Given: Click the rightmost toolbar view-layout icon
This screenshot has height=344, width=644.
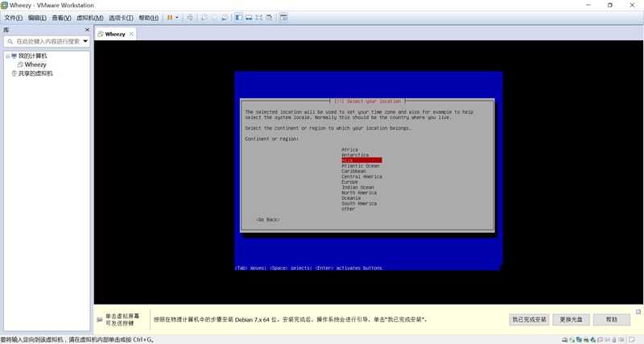Looking at the screenshot, I should pyautogui.click(x=283, y=17).
